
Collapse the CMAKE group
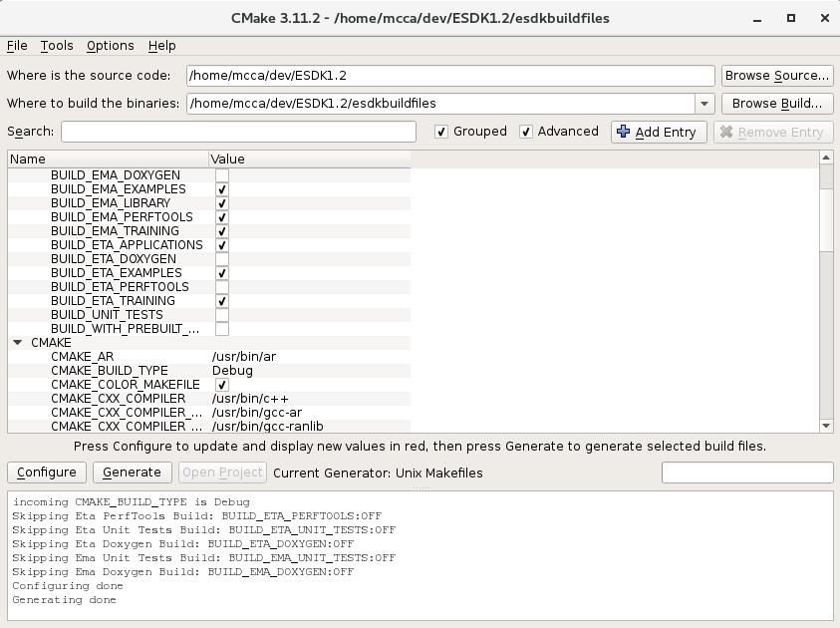point(18,342)
